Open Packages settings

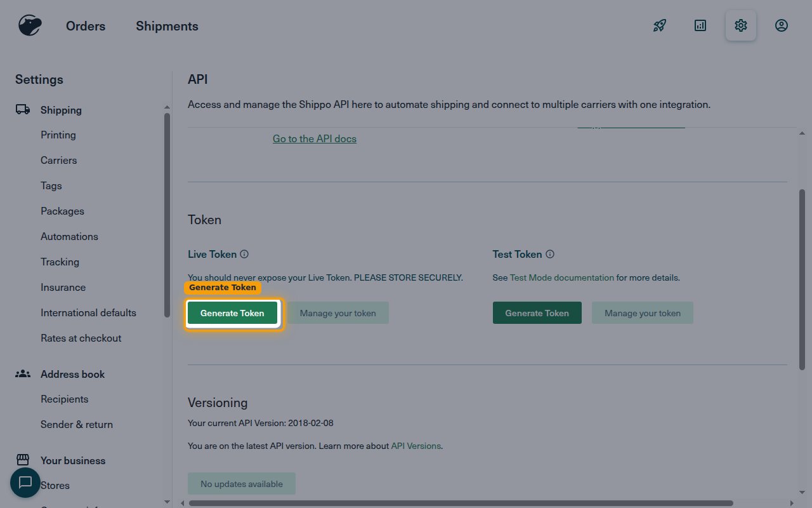coord(62,211)
